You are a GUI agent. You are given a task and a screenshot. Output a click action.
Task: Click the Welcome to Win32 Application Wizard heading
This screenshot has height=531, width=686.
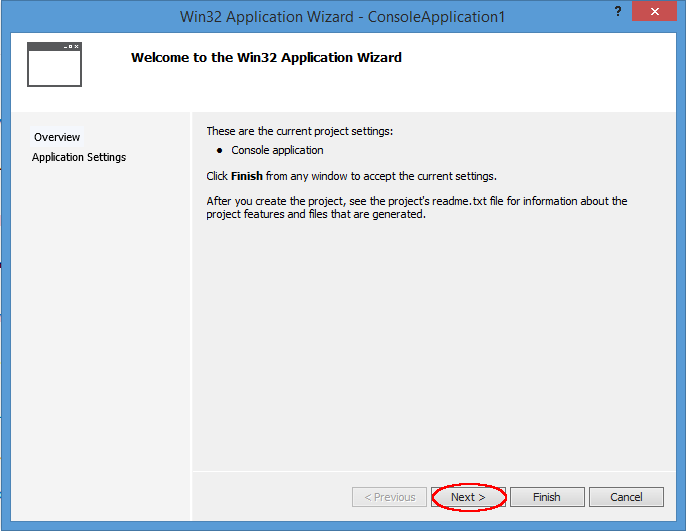(266, 58)
